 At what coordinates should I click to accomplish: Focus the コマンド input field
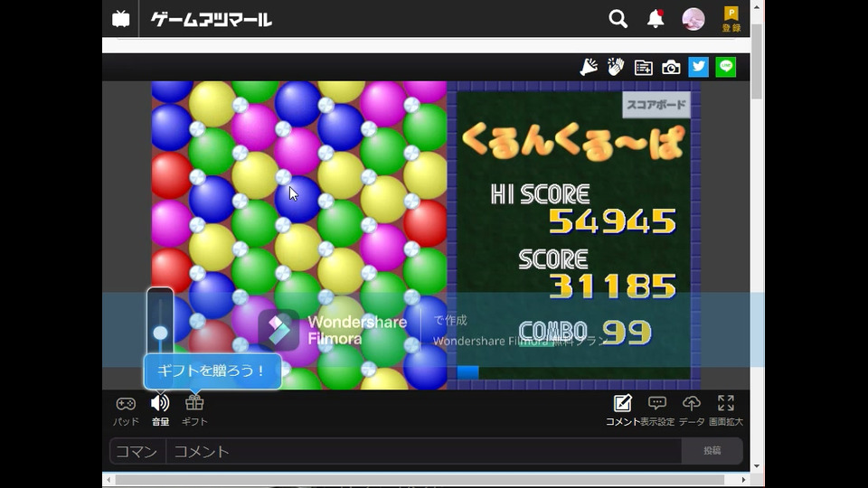(137, 452)
